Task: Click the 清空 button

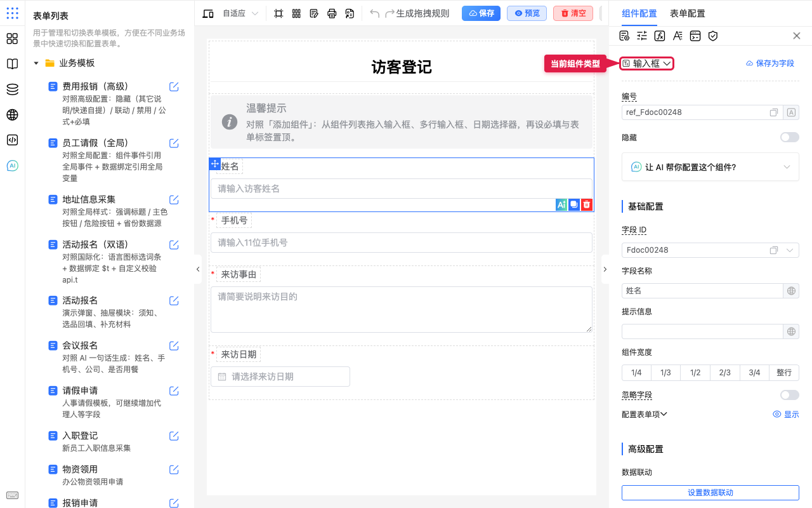Action: (x=573, y=13)
